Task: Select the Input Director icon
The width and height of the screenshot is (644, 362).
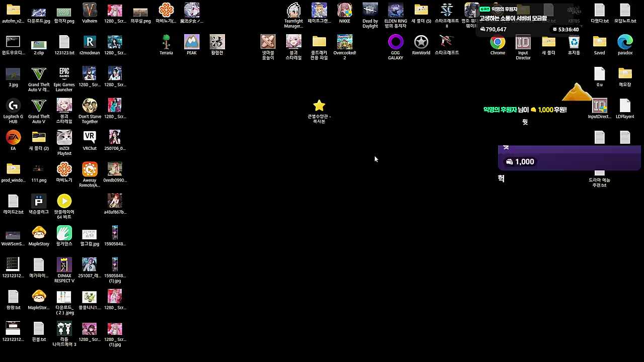Action: point(523,42)
